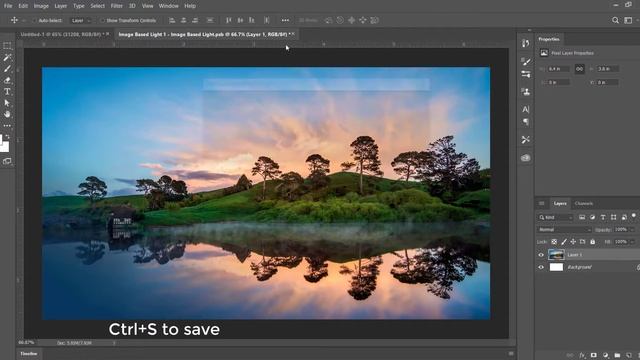Open the Timeline panel tab
The image size is (640, 360).
point(29,353)
